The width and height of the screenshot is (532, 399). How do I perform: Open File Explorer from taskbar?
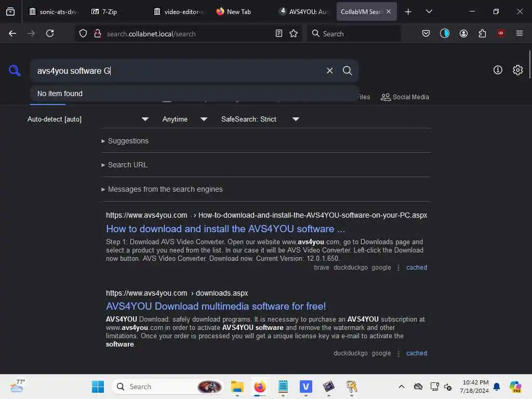click(x=237, y=387)
